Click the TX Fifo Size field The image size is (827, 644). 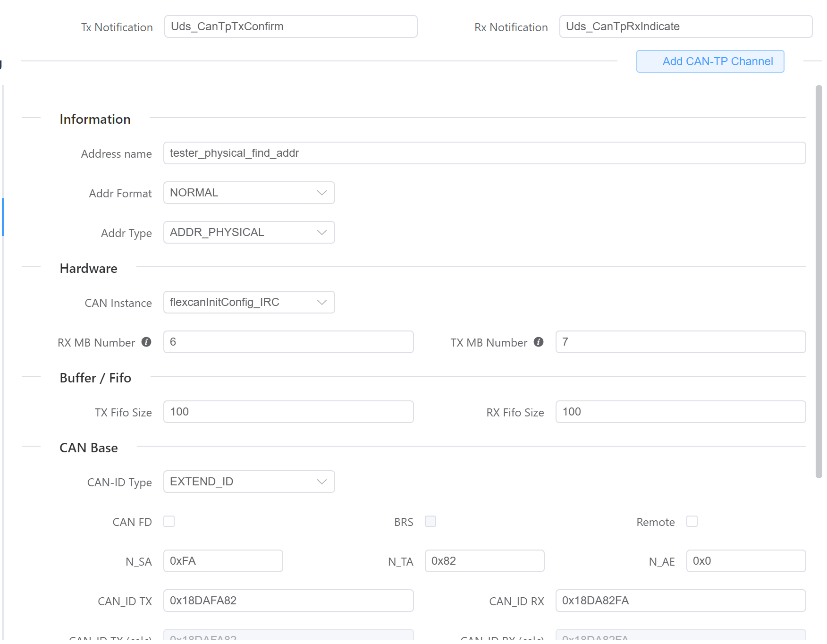(x=288, y=412)
